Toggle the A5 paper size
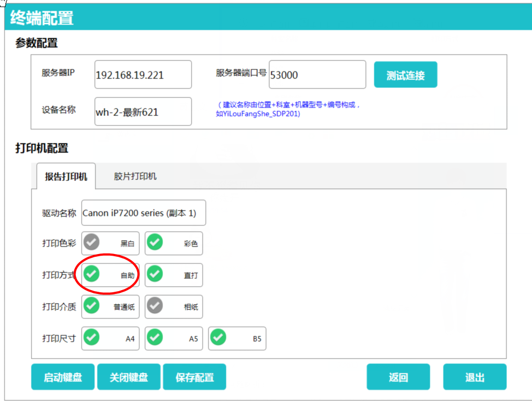 click(x=174, y=338)
